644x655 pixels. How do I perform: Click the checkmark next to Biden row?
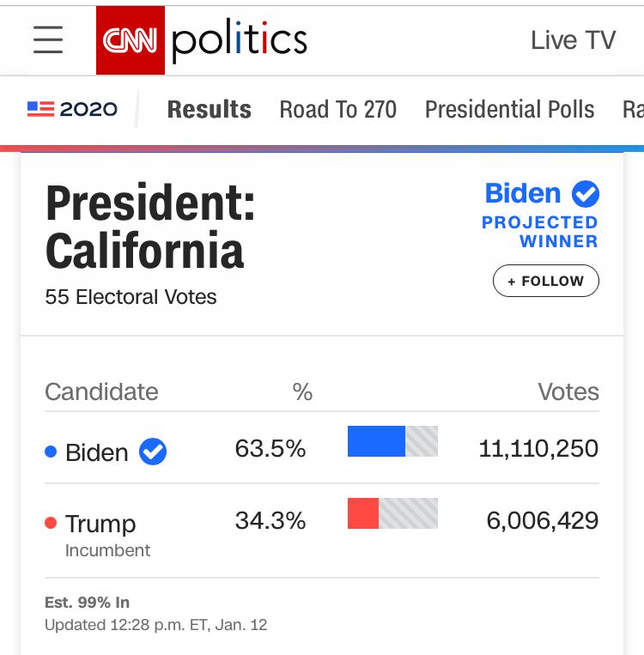point(153,452)
